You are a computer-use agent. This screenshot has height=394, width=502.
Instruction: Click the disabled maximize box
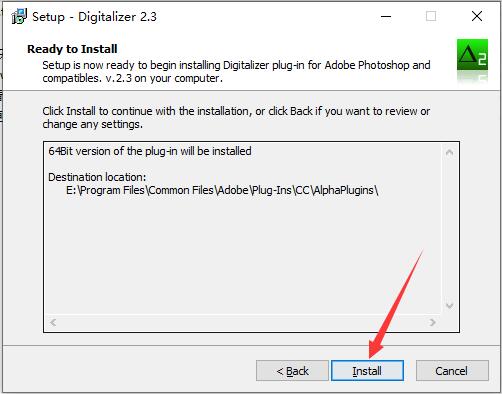click(x=431, y=16)
